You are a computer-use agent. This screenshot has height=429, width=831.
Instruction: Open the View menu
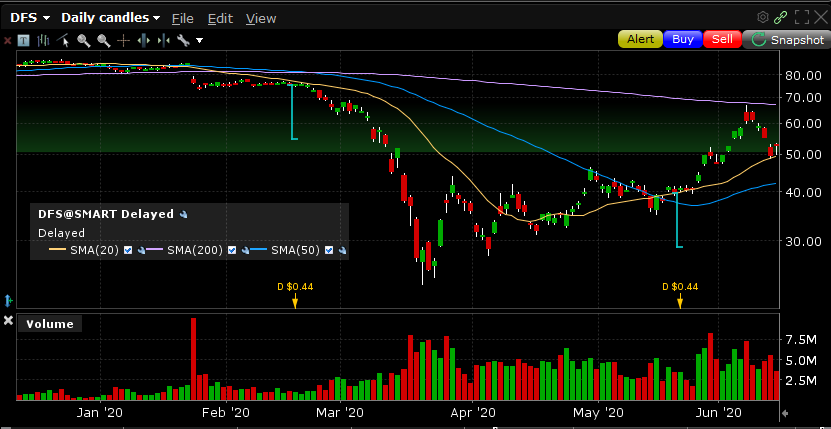click(x=261, y=18)
